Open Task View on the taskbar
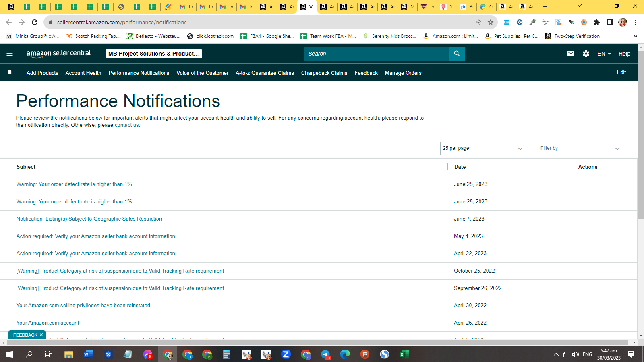Viewport: 644px width, 362px height. click(x=48, y=354)
